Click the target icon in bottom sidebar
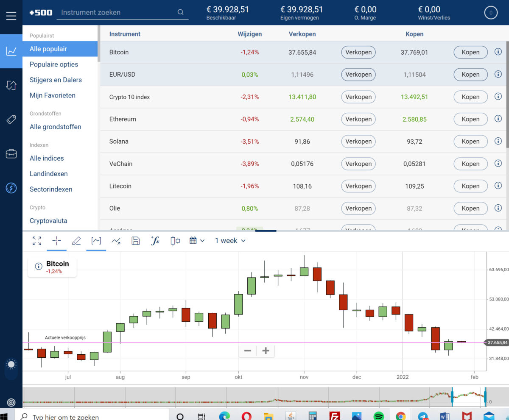The width and height of the screenshot is (509, 420). coord(11,402)
